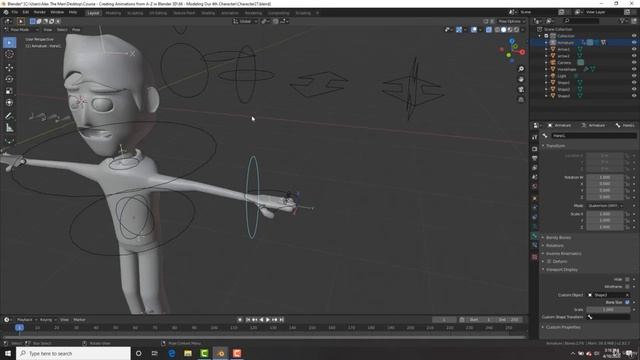This screenshot has height=360, width=640.
Task: Collapse the Collection tree in outliner
Action: pyautogui.click(x=540, y=36)
